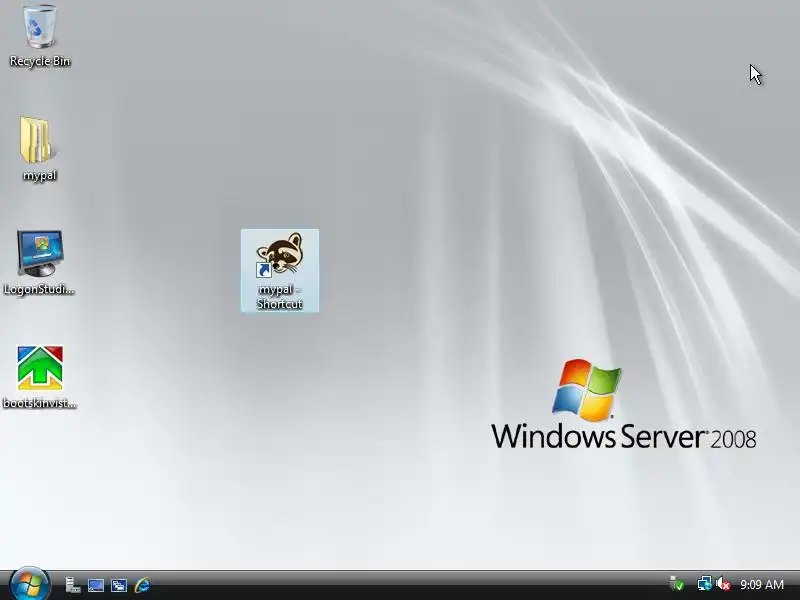Click the muted volume tray icon
Viewport: 800px width, 600px height.
click(x=723, y=584)
